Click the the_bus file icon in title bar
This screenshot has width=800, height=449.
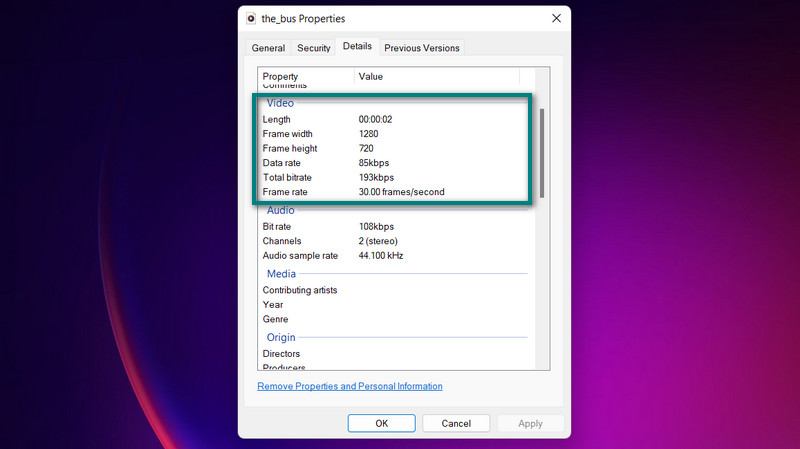click(x=251, y=18)
